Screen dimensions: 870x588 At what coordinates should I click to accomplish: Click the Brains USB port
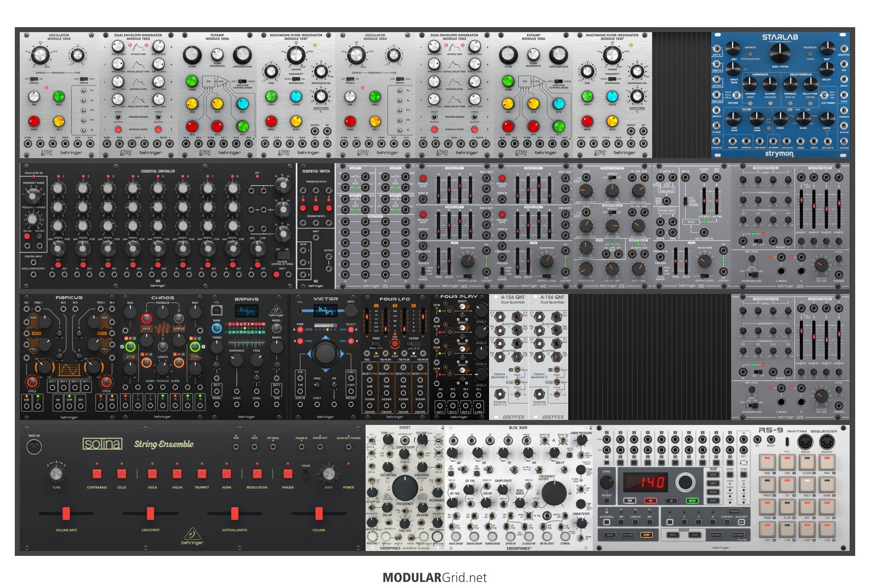[216, 310]
